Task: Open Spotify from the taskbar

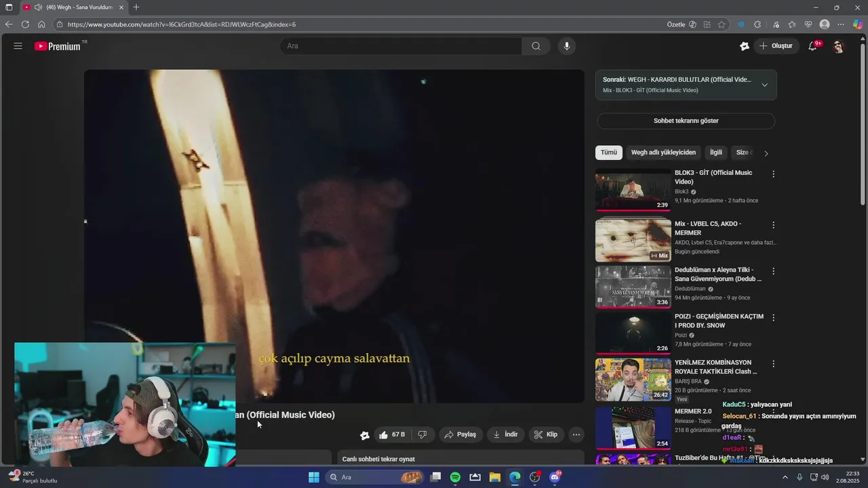Action: pyautogui.click(x=455, y=477)
